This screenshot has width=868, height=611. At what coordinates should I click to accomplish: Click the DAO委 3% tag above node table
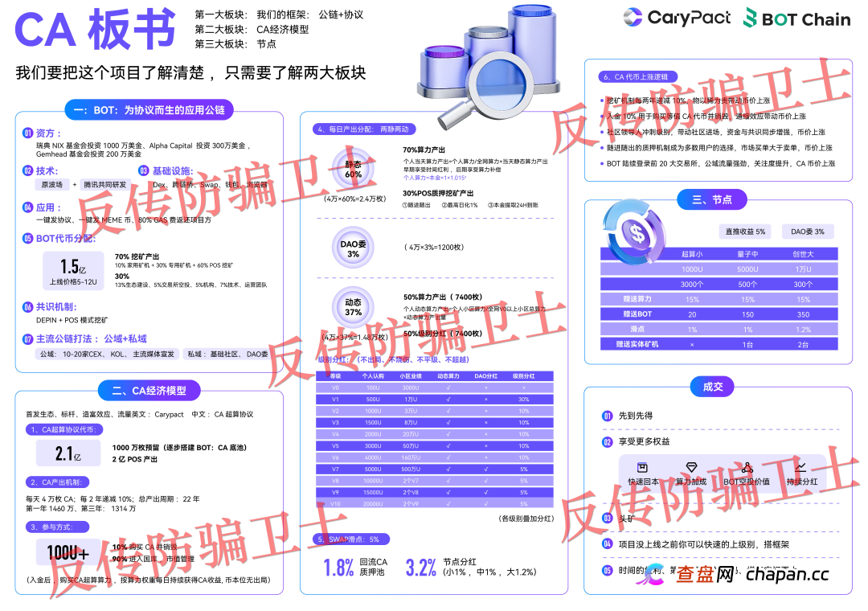tap(808, 232)
